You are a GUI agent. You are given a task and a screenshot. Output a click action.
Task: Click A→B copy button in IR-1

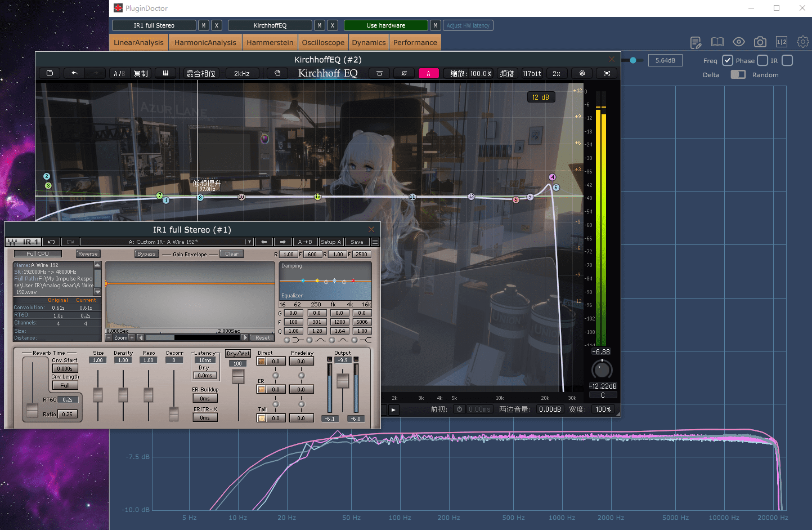point(305,242)
